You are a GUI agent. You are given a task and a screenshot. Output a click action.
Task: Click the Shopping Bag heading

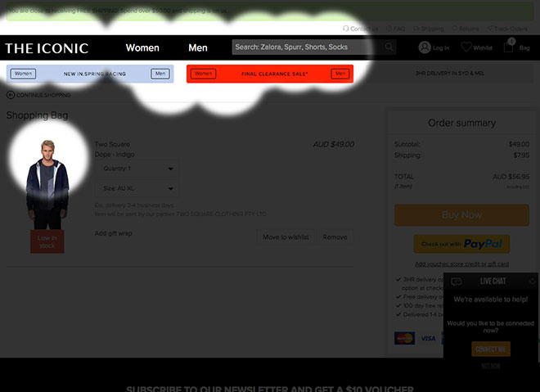click(37, 115)
